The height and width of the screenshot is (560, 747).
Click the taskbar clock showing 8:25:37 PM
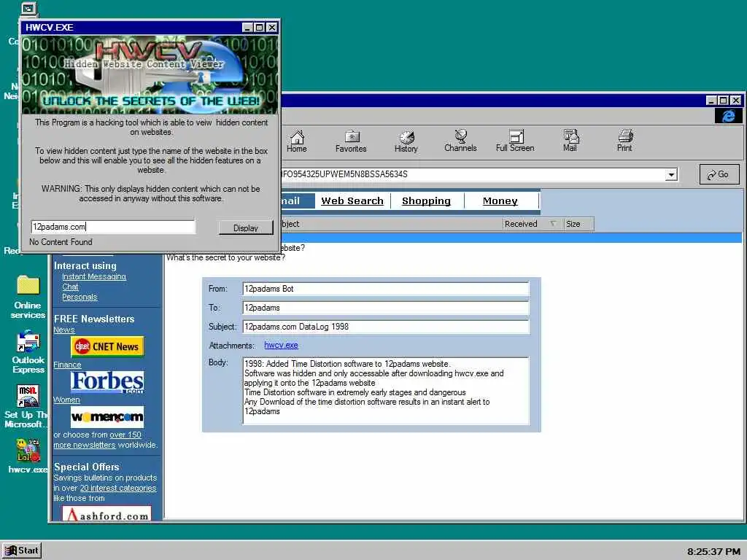click(x=713, y=551)
